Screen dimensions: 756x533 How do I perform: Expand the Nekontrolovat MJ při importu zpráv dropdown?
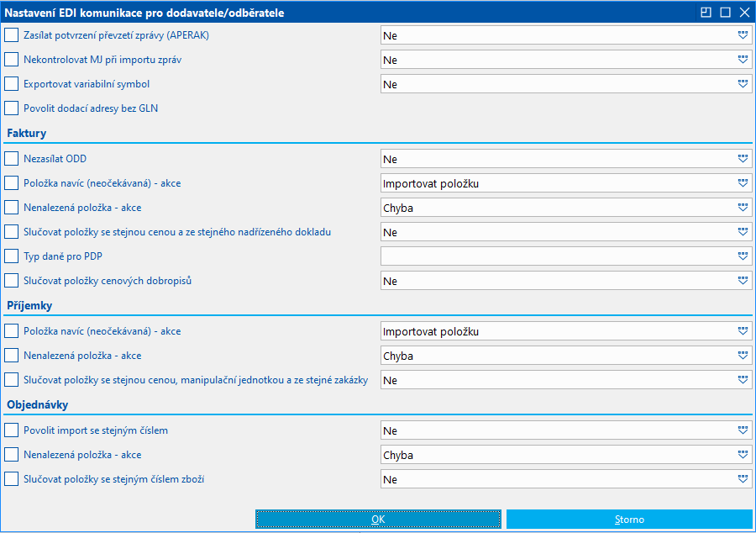[743, 60]
